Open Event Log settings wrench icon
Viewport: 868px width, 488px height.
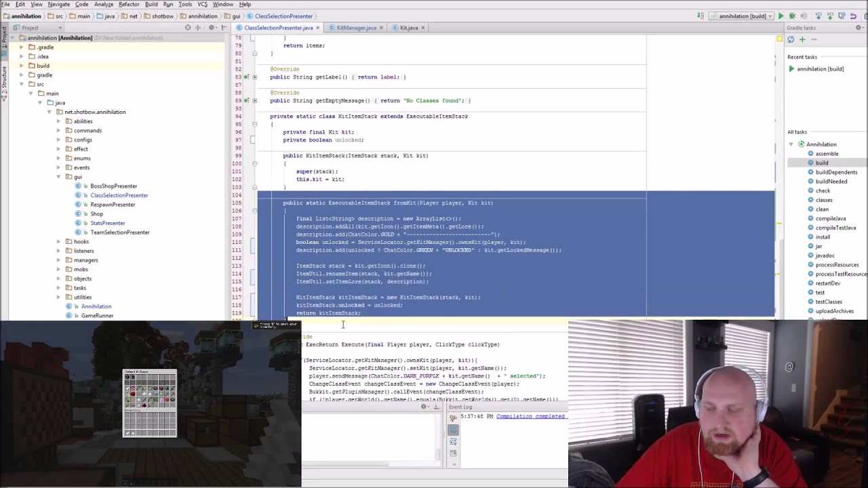[453, 418]
